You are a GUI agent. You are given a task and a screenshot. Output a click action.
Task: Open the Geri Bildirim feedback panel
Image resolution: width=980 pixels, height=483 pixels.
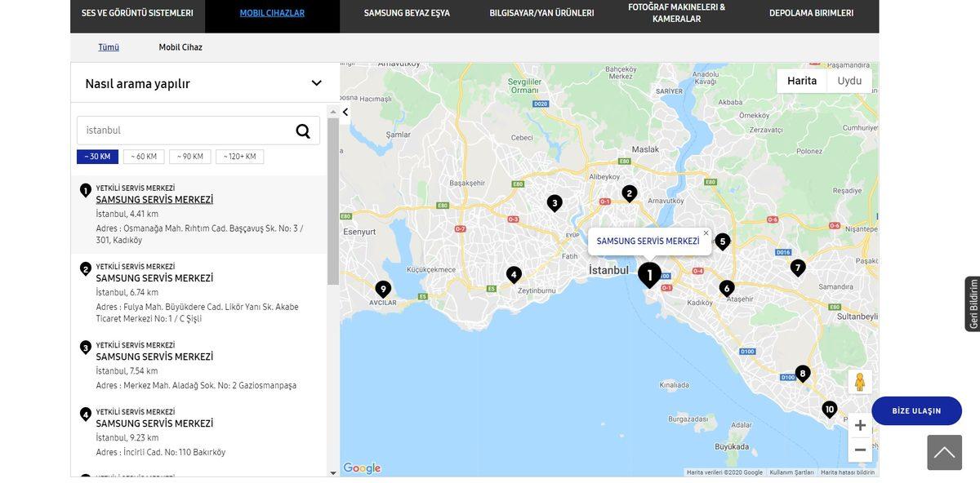point(971,304)
